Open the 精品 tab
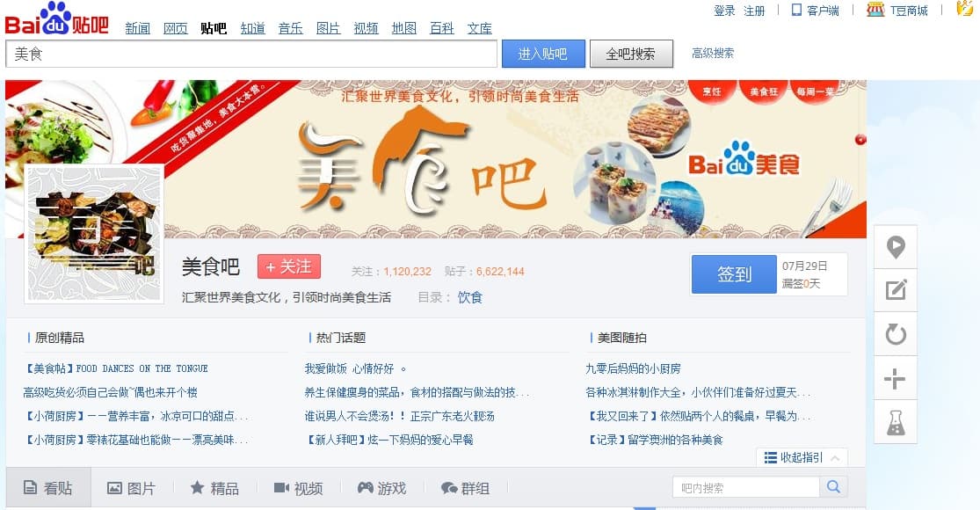Image resolution: width=980 pixels, height=510 pixels. 214,488
